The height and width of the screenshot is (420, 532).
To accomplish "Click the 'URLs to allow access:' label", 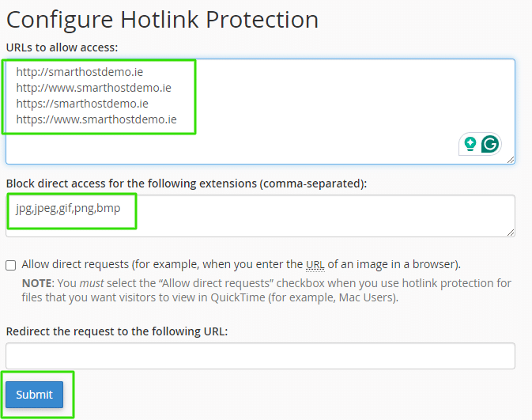I will 62,47.
